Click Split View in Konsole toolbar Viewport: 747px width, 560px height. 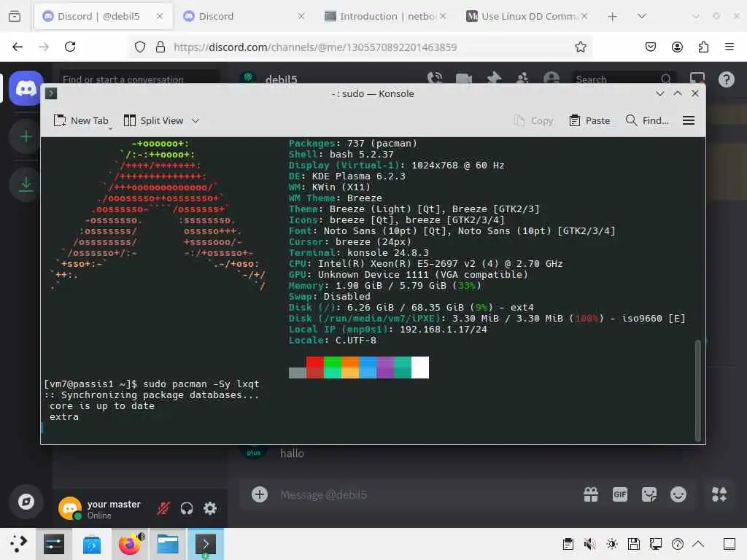pos(153,120)
